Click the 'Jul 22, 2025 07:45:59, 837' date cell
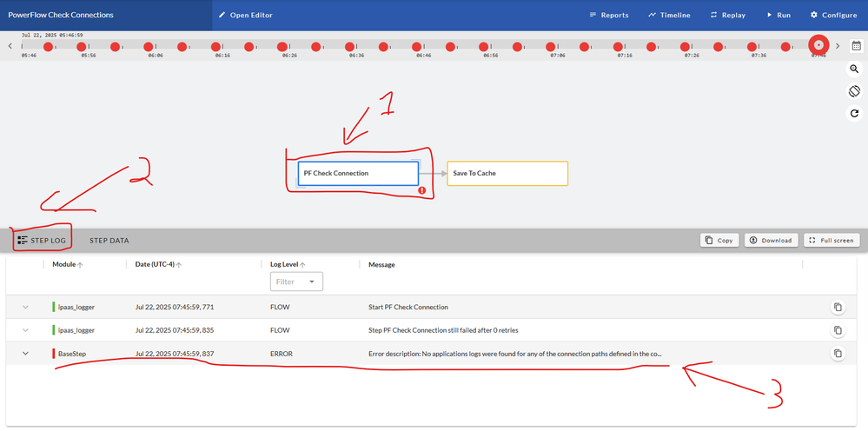 (x=175, y=354)
